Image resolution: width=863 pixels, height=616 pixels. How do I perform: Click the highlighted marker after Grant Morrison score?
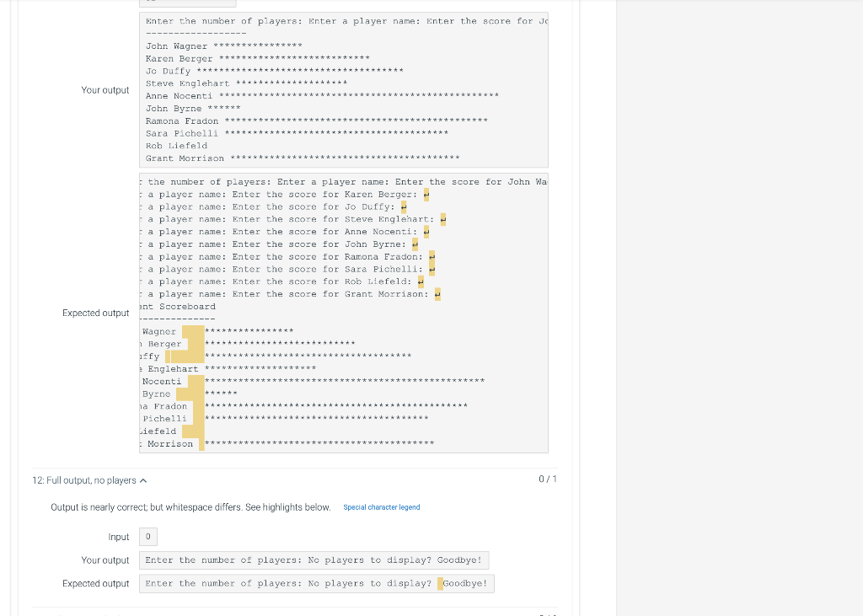click(x=436, y=293)
